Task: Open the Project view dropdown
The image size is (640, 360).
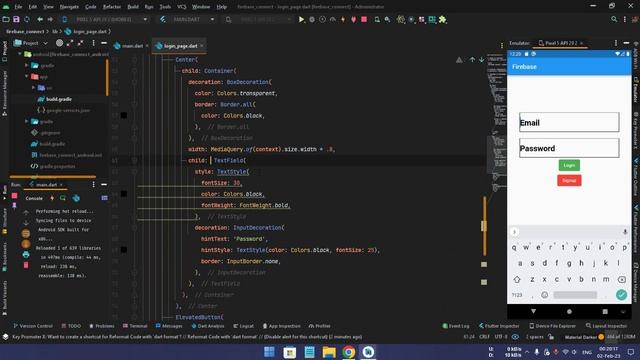Action: point(31,43)
